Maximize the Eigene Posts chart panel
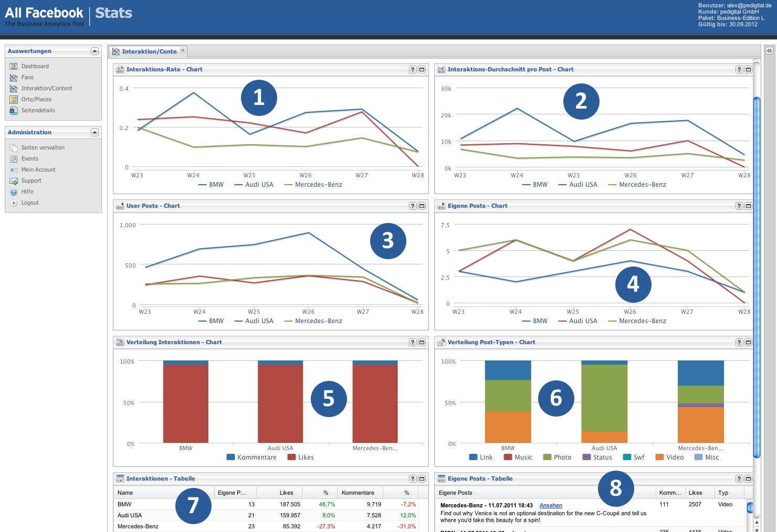This screenshot has height=532, width=777. click(x=748, y=206)
